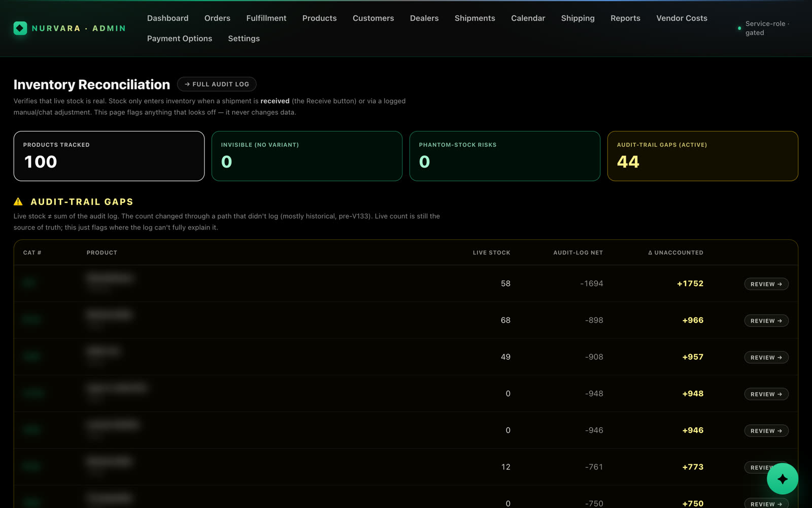Review the row with +1752 unaccounted
Viewport: 812px width, 508px height.
(766, 284)
